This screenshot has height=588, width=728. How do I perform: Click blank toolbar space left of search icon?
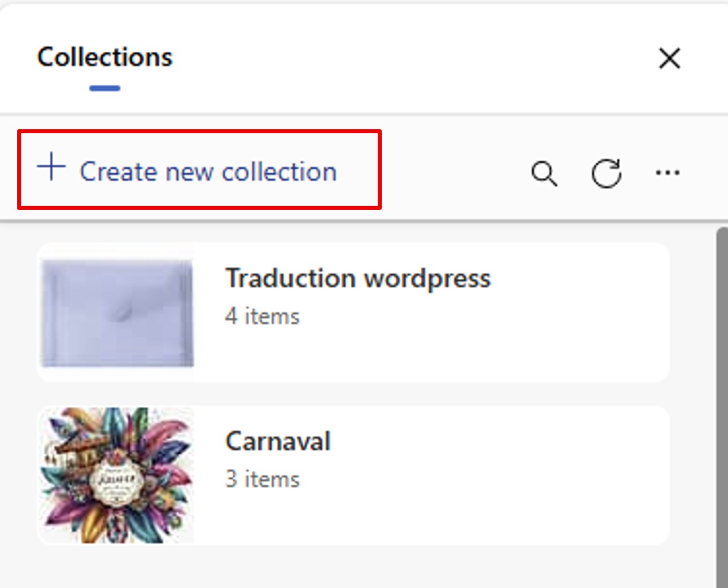click(452, 173)
